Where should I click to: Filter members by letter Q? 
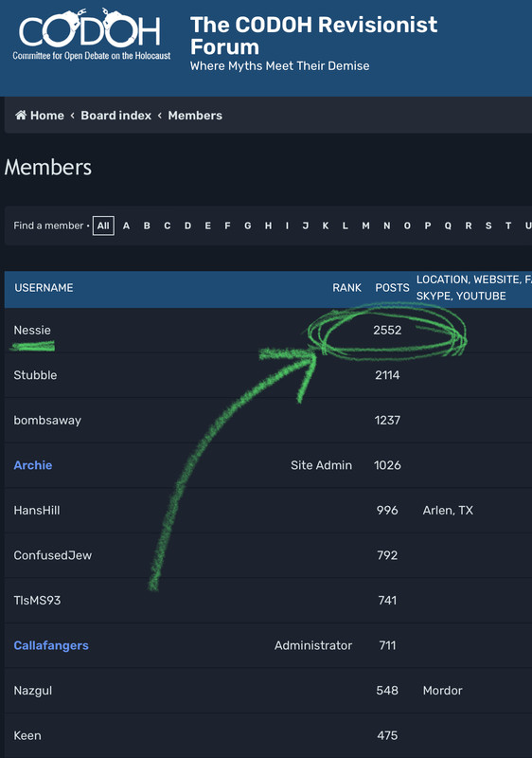pyautogui.click(x=448, y=226)
